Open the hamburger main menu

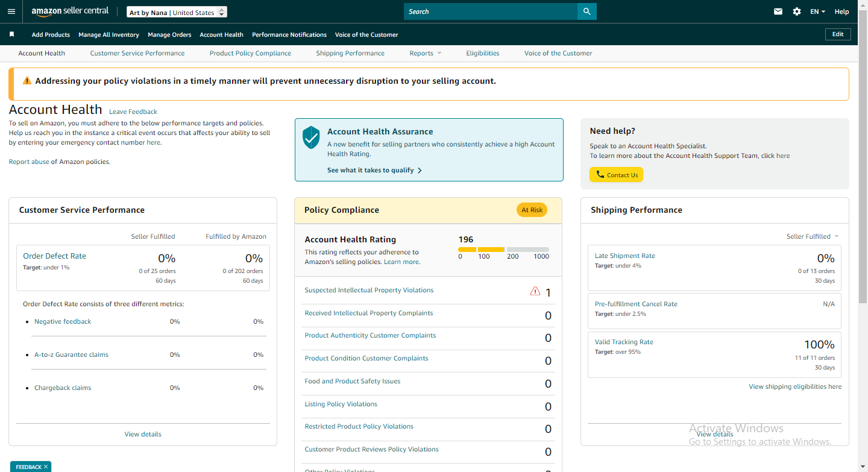coord(11,11)
